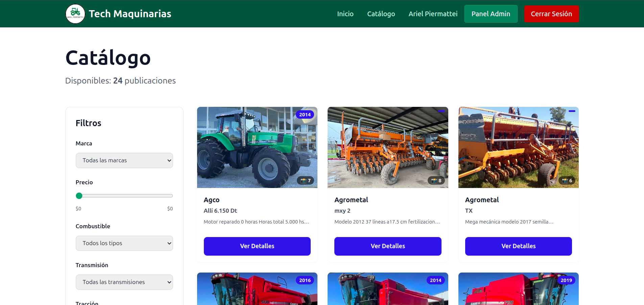
Task: Click the Precio slider track
Action: (x=124, y=196)
